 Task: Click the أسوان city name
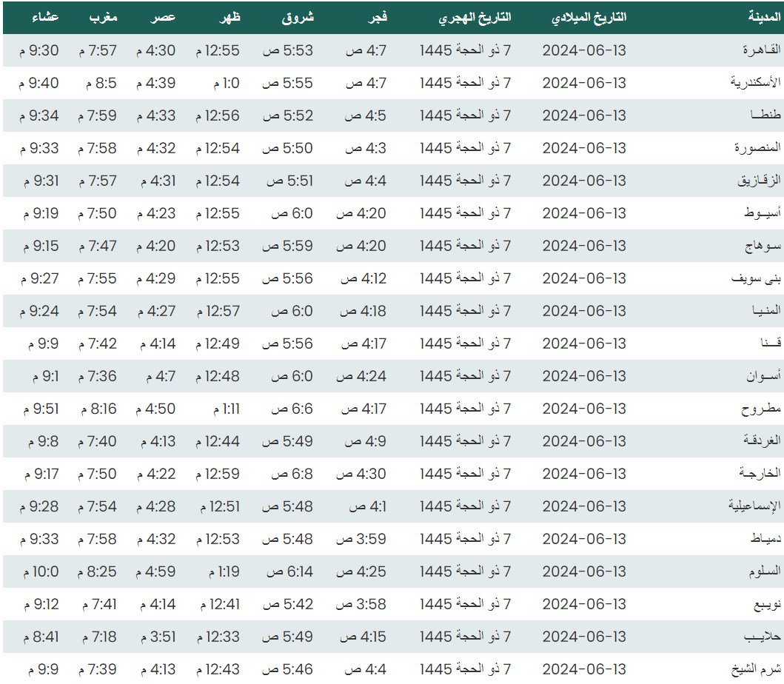coord(762,376)
